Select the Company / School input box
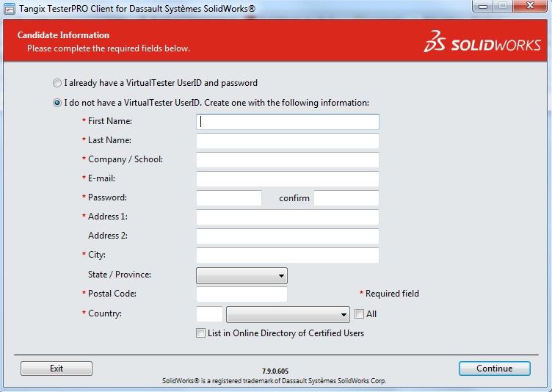 click(x=288, y=160)
